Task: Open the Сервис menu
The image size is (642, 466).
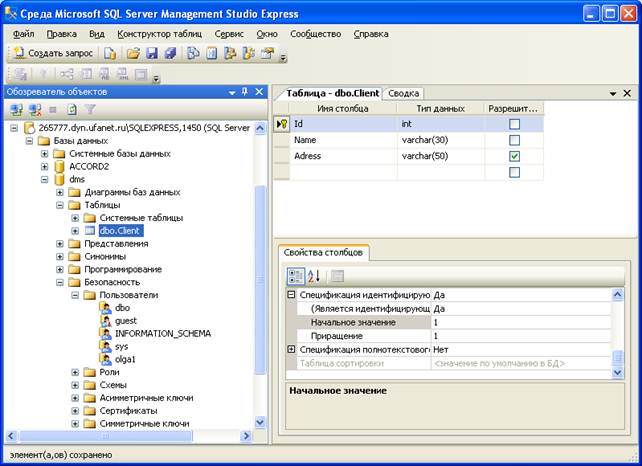Action: [229, 34]
